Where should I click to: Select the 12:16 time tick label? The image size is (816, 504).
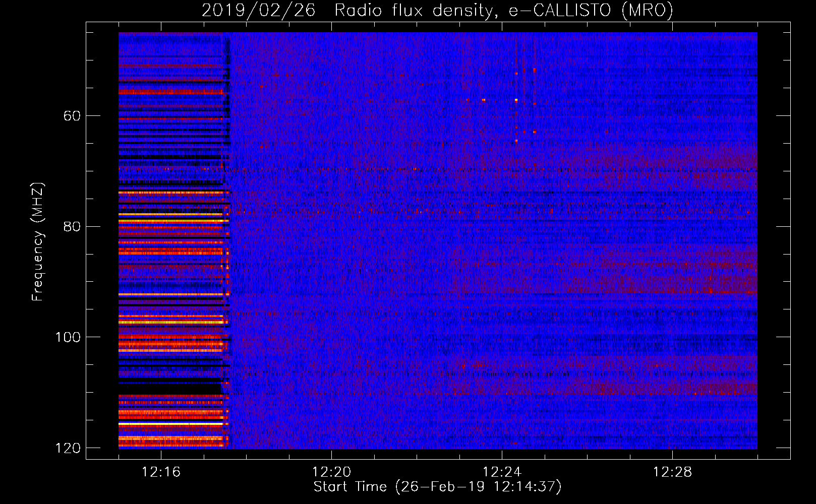coord(161,472)
